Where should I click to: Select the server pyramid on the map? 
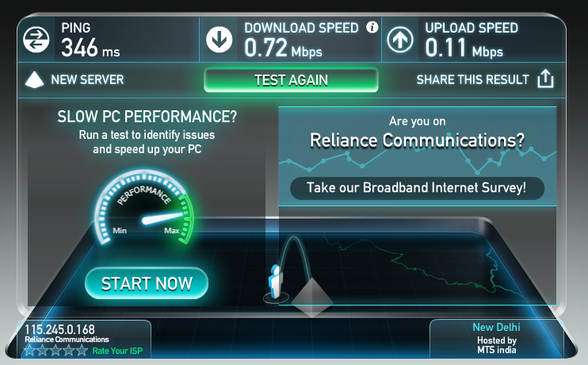pos(311,298)
